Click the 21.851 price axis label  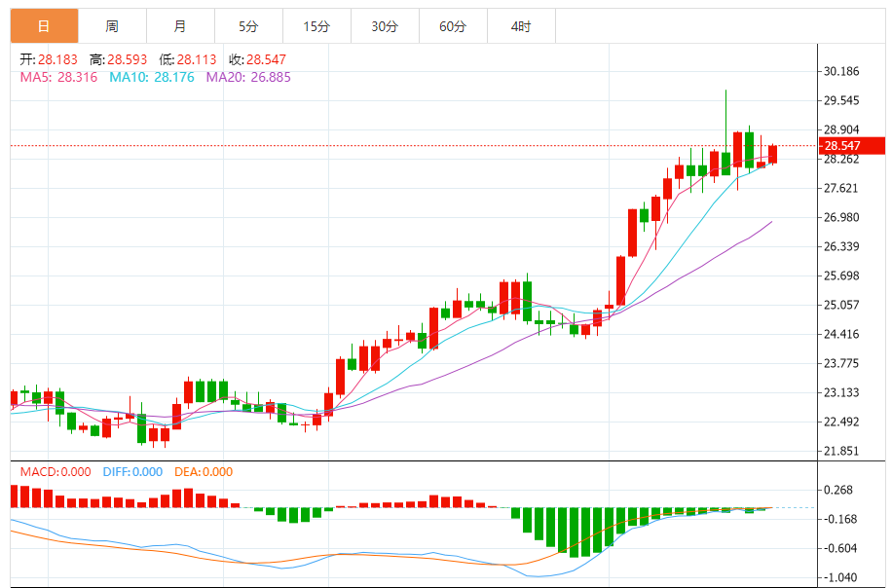point(841,451)
